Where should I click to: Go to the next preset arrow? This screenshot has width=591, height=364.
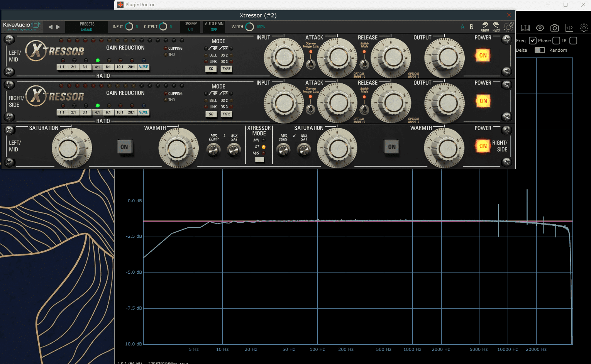point(58,27)
